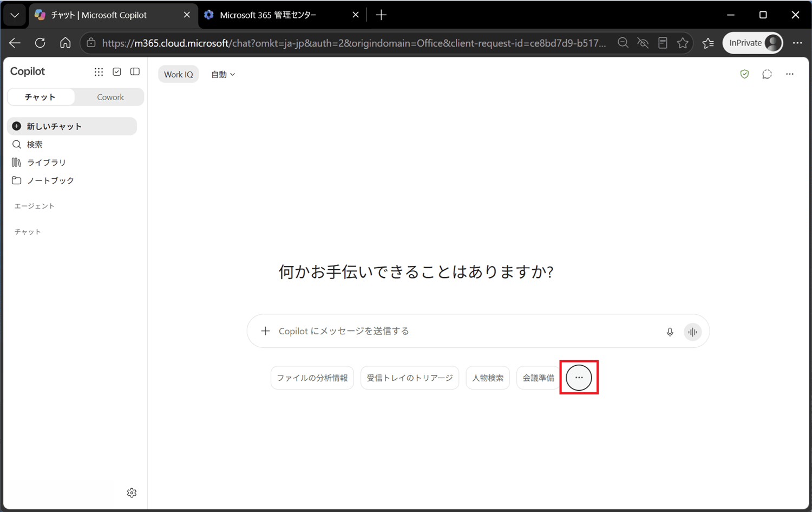The height and width of the screenshot is (512, 812).
Task: Open browser settings and more ellipsis
Action: pyautogui.click(x=797, y=43)
